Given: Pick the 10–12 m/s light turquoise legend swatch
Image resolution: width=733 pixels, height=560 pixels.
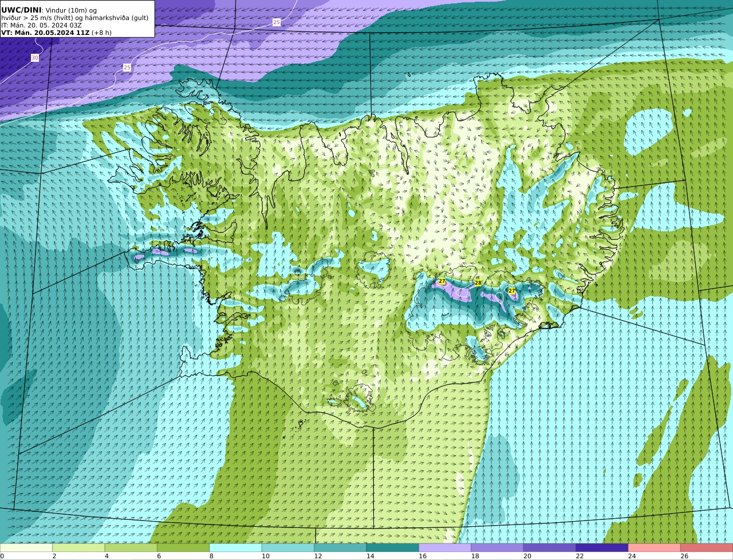Looking at the screenshot, I should pos(288,548).
